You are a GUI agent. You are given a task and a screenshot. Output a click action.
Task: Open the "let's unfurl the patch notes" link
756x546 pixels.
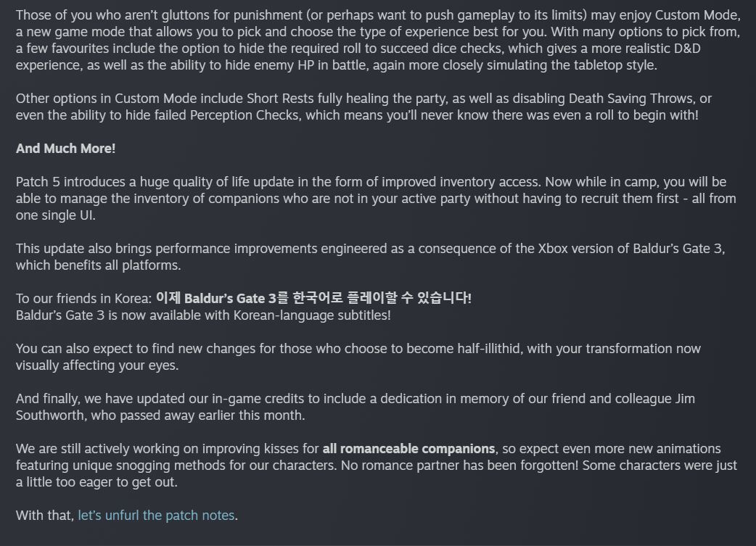pos(156,516)
